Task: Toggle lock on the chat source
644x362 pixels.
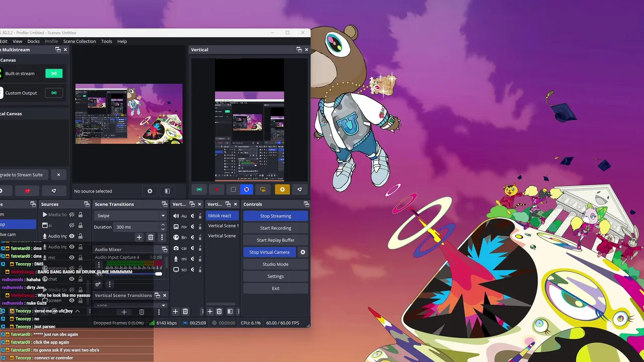Action: [x=80, y=279]
